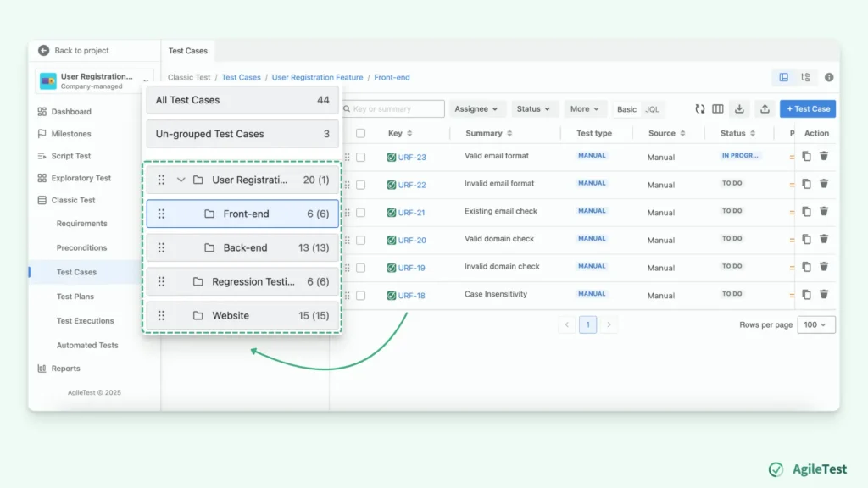Follow the Test Cases breadcrumb link
The image size is (868, 488).
point(241,77)
